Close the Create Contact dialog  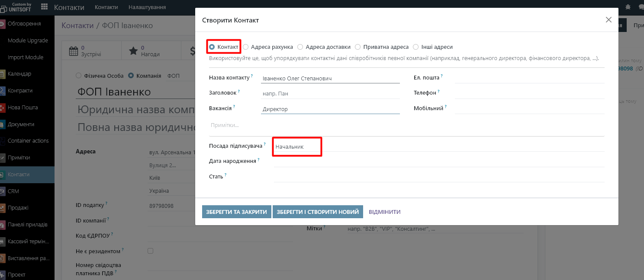[x=609, y=20]
